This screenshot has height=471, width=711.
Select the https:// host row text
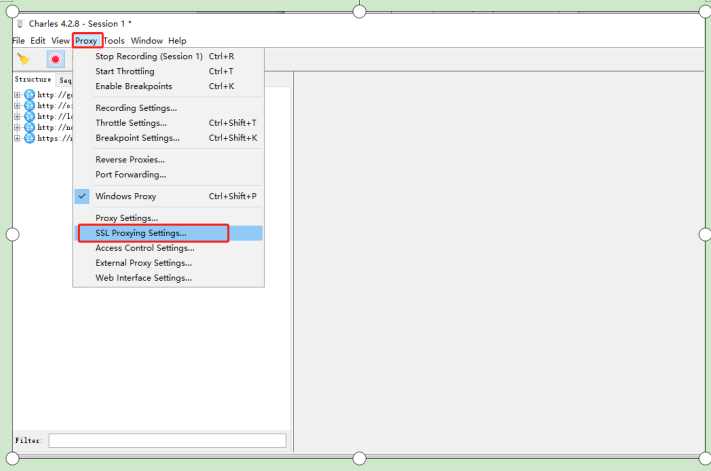point(54,138)
